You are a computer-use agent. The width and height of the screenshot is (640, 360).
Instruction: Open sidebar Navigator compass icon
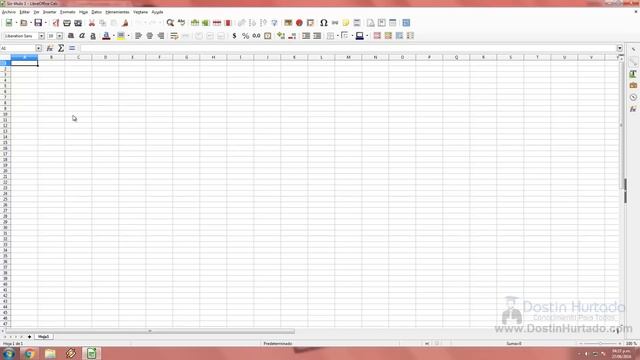633,97
